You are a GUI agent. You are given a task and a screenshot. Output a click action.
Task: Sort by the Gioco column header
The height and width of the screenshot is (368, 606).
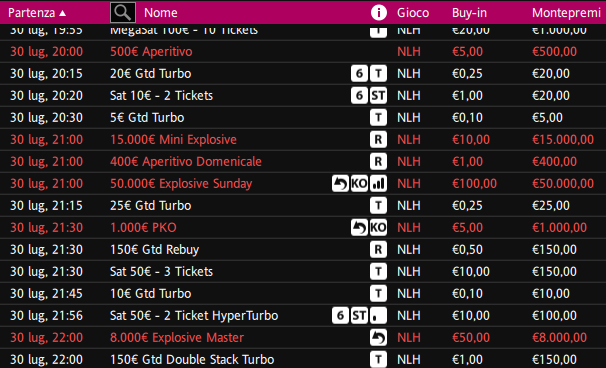tap(413, 13)
